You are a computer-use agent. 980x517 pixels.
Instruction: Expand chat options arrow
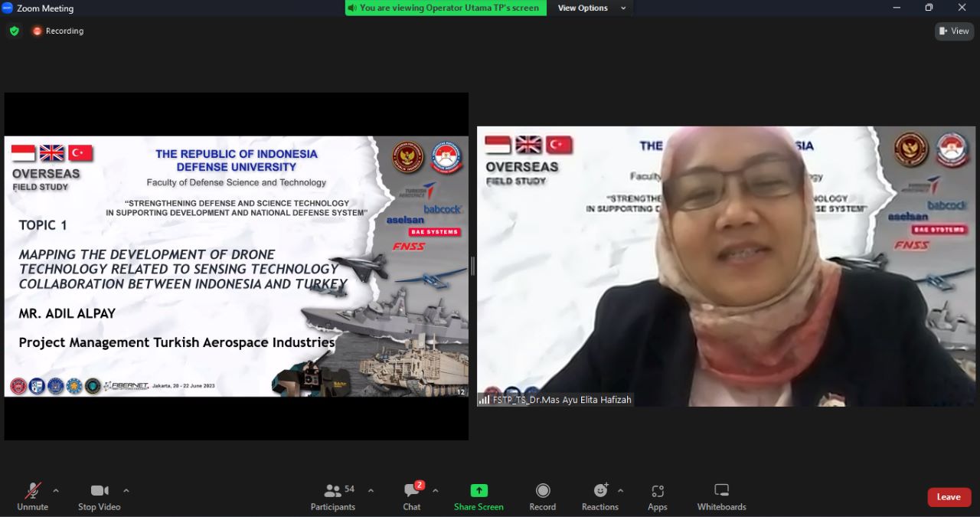click(436, 491)
